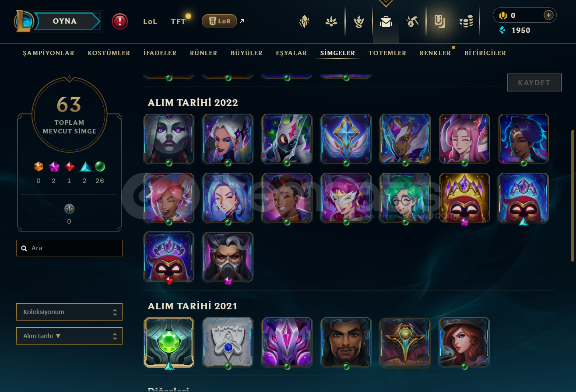
Task: Launch Legends of Runeterra LoR button
Action: pyautogui.click(x=219, y=21)
